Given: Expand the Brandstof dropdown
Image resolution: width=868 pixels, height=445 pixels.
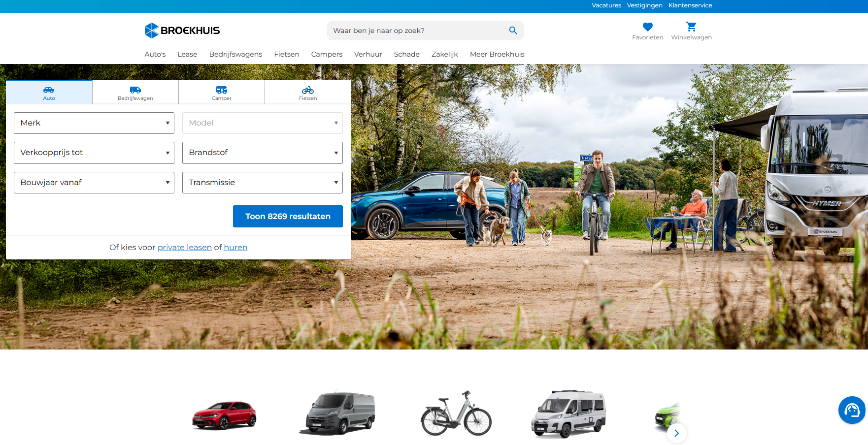Looking at the screenshot, I should pos(263,153).
